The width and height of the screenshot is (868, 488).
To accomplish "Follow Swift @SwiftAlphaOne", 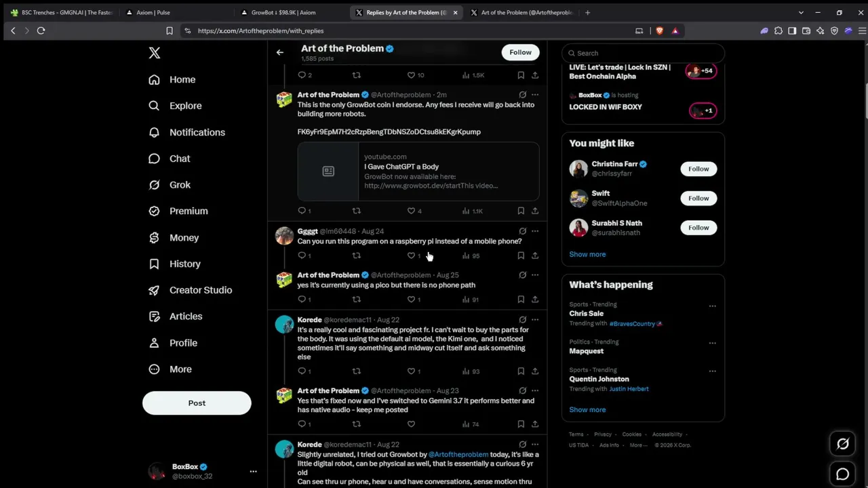I will (x=698, y=198).
